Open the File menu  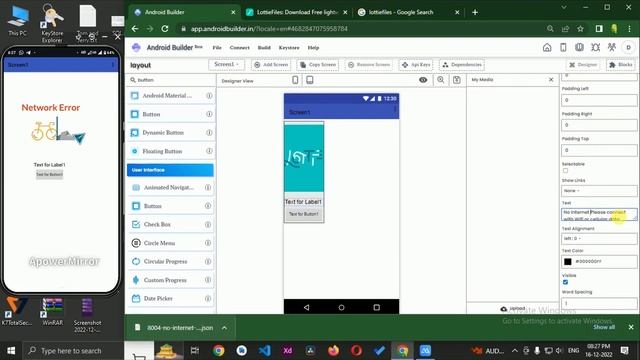pyautogui.click(x=217, y=48)
